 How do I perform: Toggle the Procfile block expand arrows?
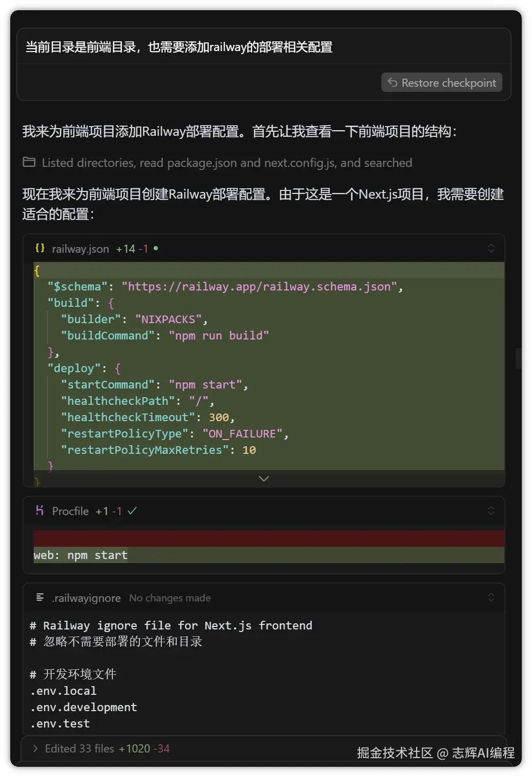pos(491,511)
